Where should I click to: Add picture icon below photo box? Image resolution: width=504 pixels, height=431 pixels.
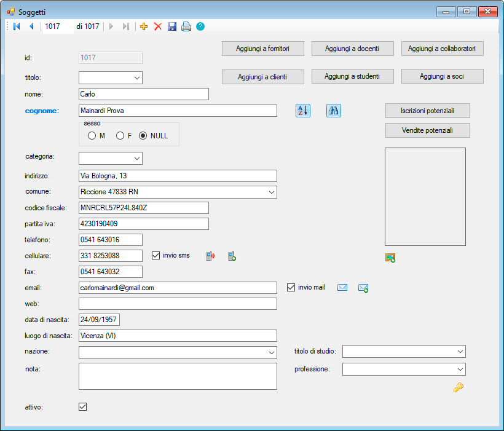tap(390, 258)
